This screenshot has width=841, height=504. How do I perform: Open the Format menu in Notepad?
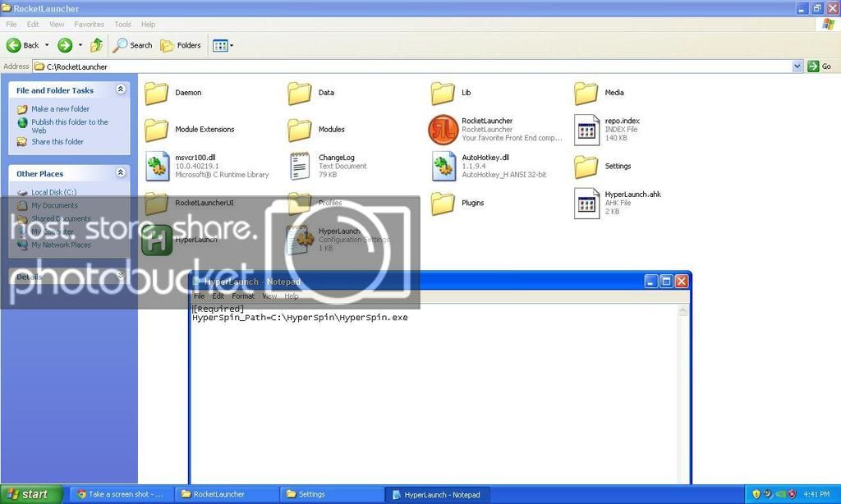pos(242,296)
